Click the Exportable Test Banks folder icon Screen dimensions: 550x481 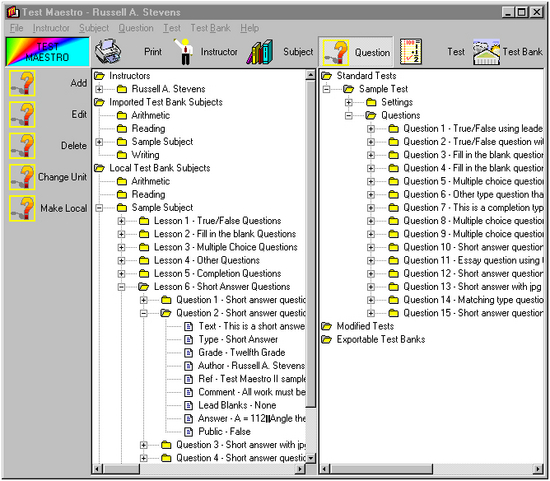(x=327, y=340)
